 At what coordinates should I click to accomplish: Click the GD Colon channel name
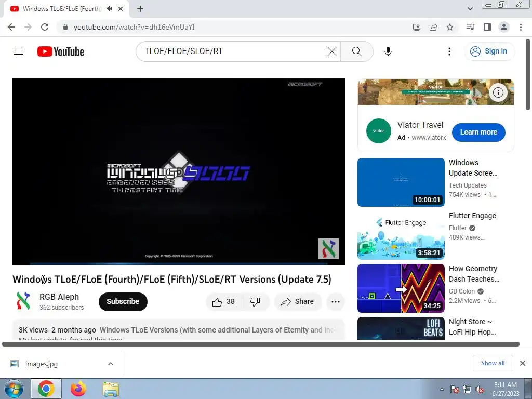(x=462, y=291)
